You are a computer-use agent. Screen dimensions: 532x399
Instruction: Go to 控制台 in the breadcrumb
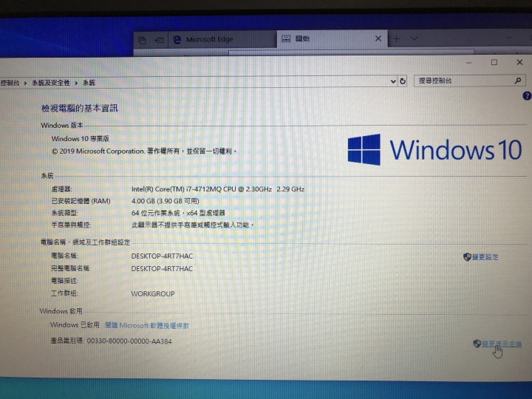coord(10,83)
